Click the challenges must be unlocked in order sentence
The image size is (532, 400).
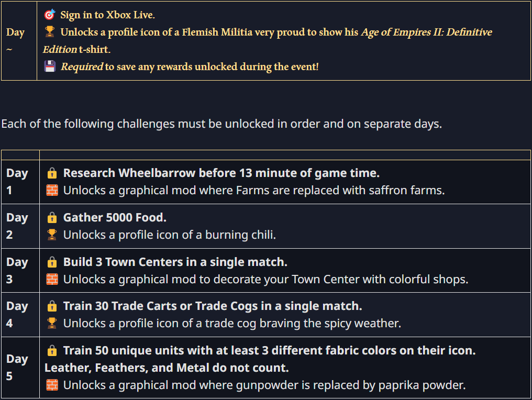[221, 124]
